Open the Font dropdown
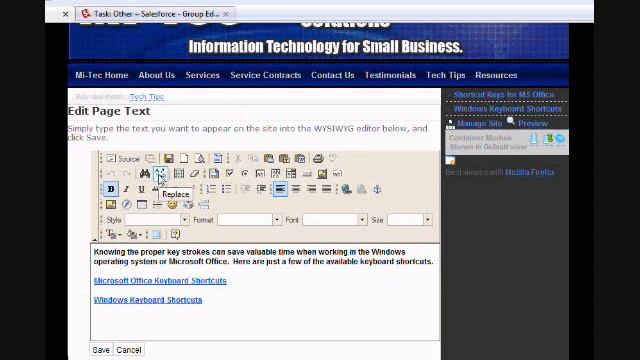 pos(334,220)
